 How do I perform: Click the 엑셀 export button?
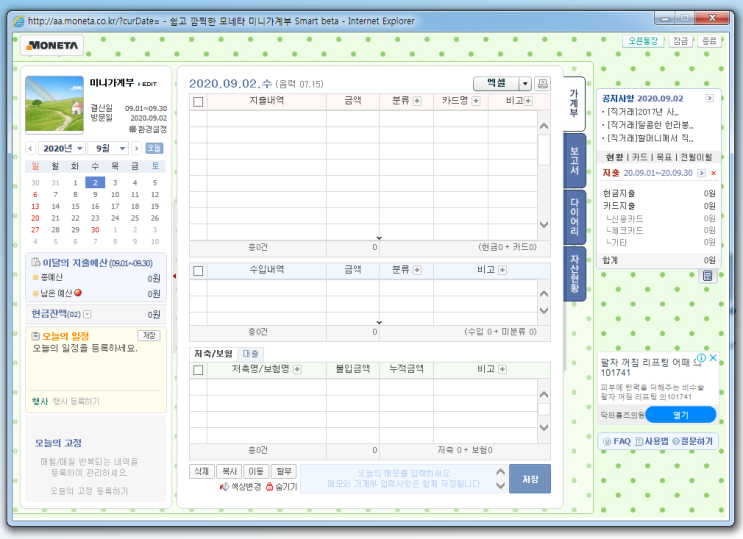tap(496, 84)
